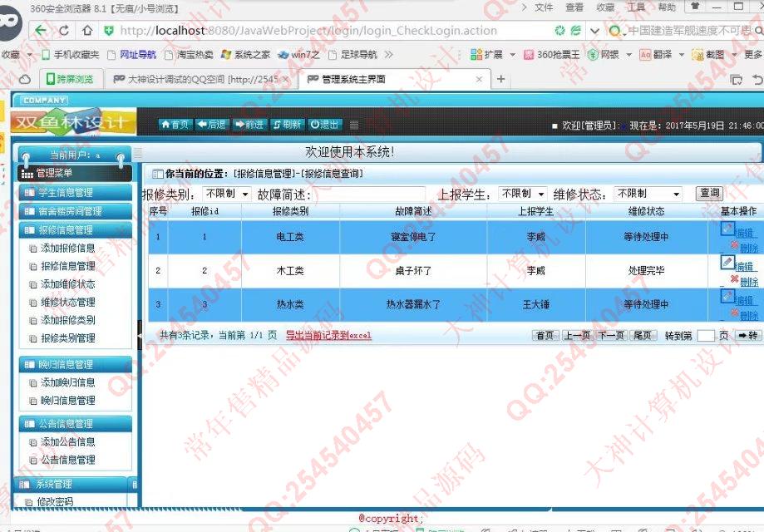Open 上报学生 dropdown
Screen dimensions: 764x532
point(523,194)
